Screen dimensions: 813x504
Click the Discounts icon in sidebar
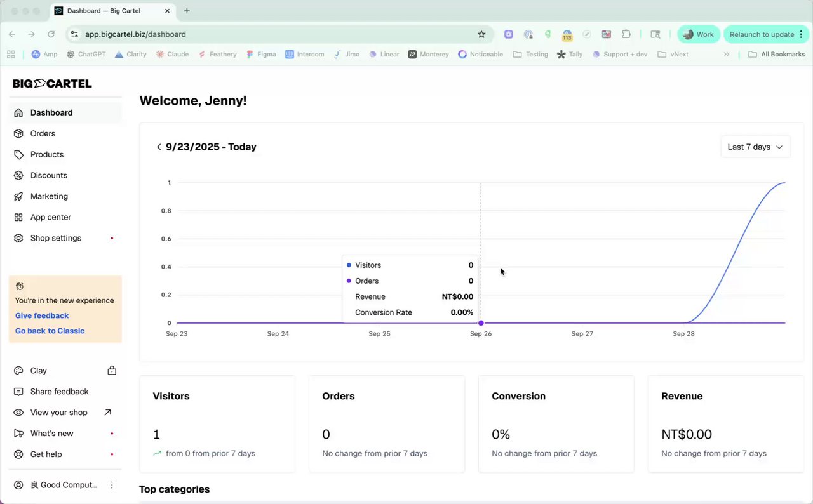[18, 176]
